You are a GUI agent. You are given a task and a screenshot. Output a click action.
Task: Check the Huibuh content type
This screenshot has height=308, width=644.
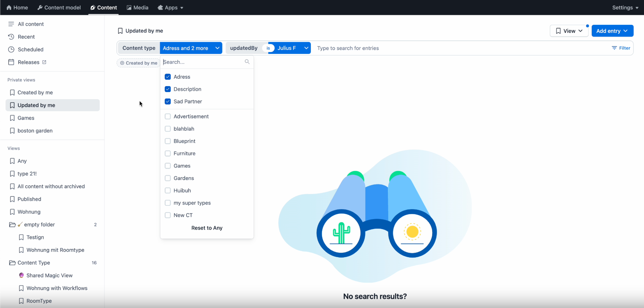168,190
